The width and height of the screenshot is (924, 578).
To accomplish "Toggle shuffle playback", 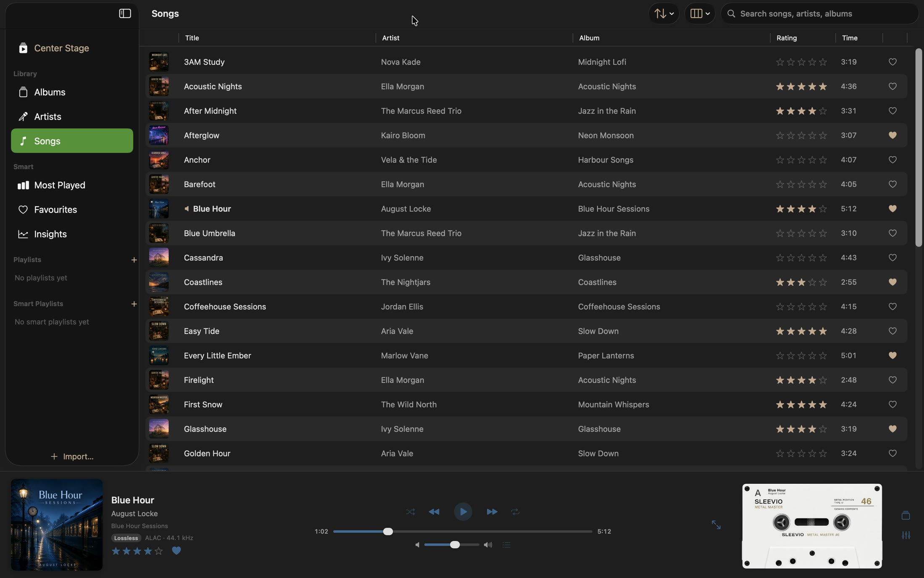I will [x=410, y=512].
